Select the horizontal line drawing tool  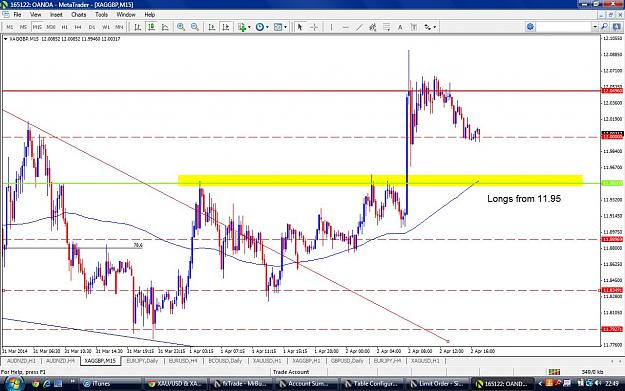[x=345, y=27]
